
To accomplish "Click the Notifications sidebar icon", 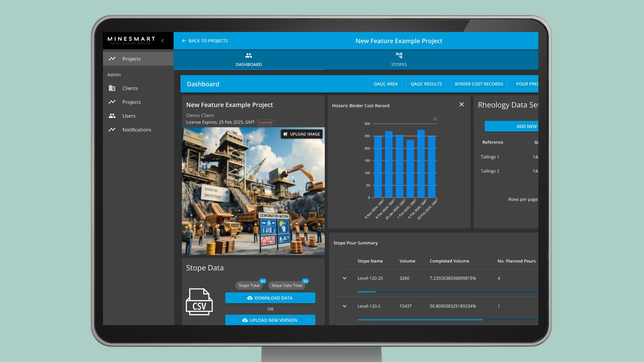I will (x=112, y=130).
